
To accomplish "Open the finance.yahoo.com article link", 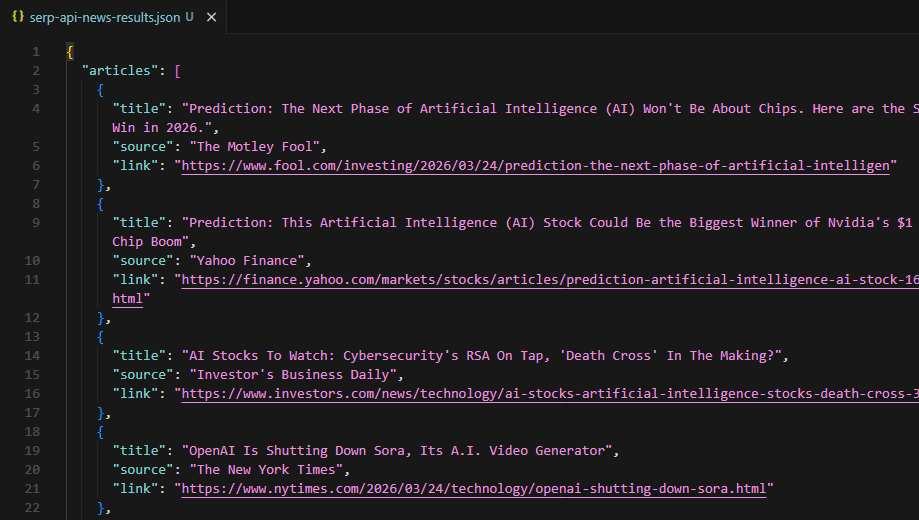I will pos(550,280).
